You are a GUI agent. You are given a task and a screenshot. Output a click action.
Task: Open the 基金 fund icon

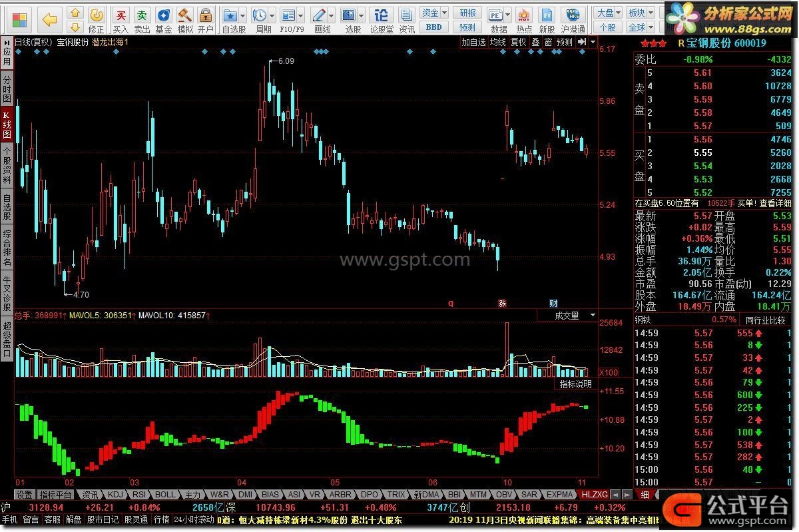click(163, 20)
